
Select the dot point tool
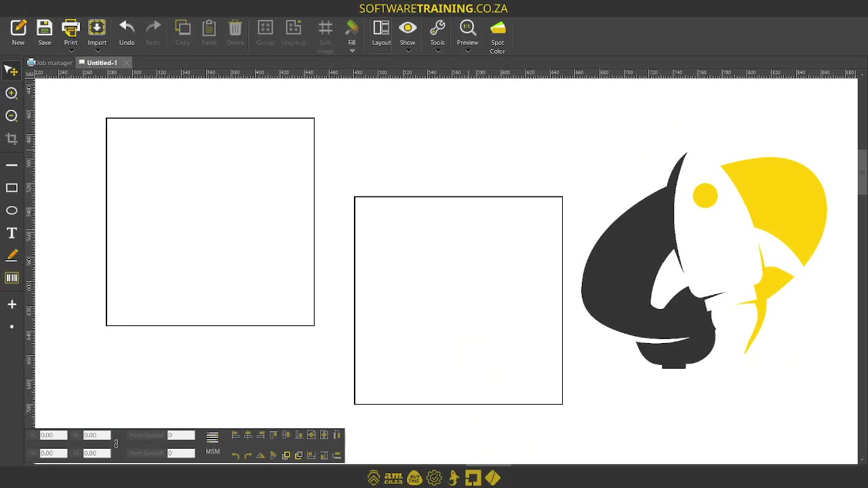[12, 327]
